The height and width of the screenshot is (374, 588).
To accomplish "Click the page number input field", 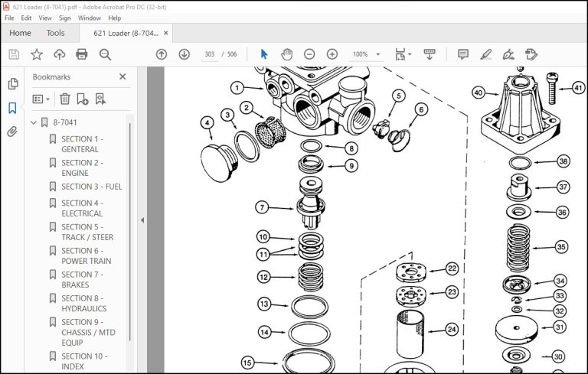I will pos(209,54).
